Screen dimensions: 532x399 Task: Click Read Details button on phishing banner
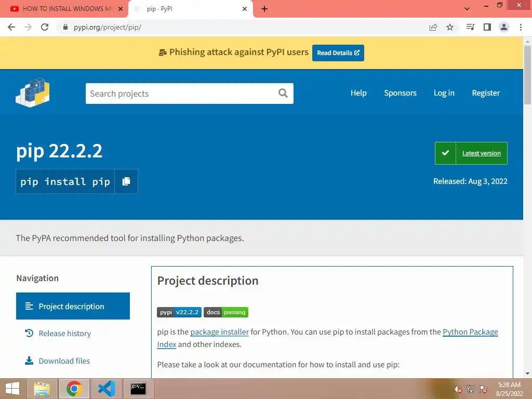tap(338, 53)
